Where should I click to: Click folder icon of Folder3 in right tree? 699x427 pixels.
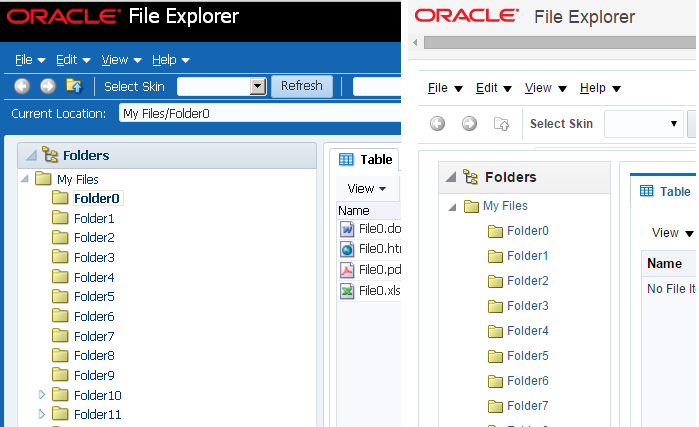(x=495, y=306)
